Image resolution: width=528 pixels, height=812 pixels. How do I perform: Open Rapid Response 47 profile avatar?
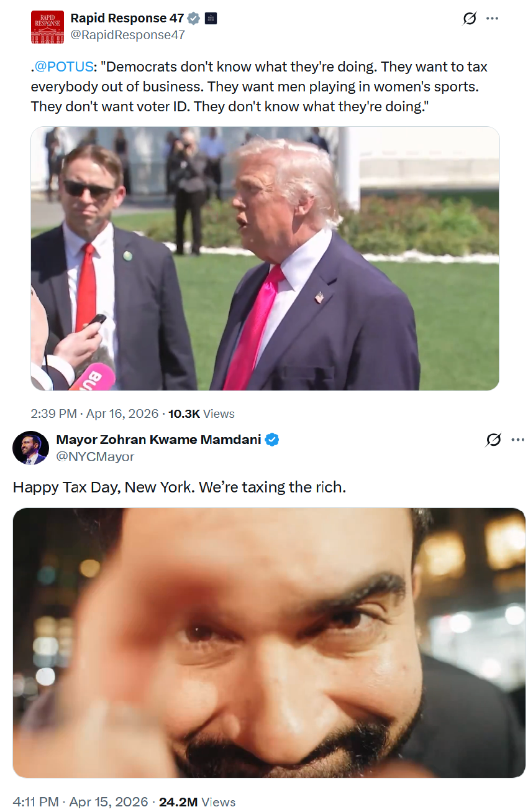[47, 27]
